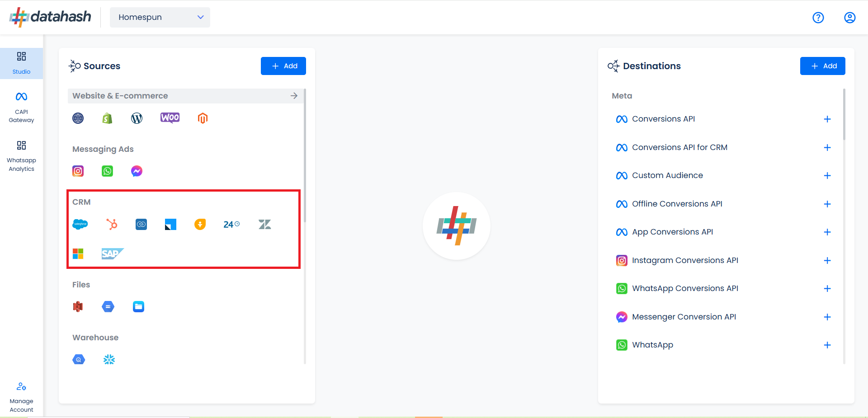
Task: Click the Messaging Ads section heading
Action: (x=103, y=149)
